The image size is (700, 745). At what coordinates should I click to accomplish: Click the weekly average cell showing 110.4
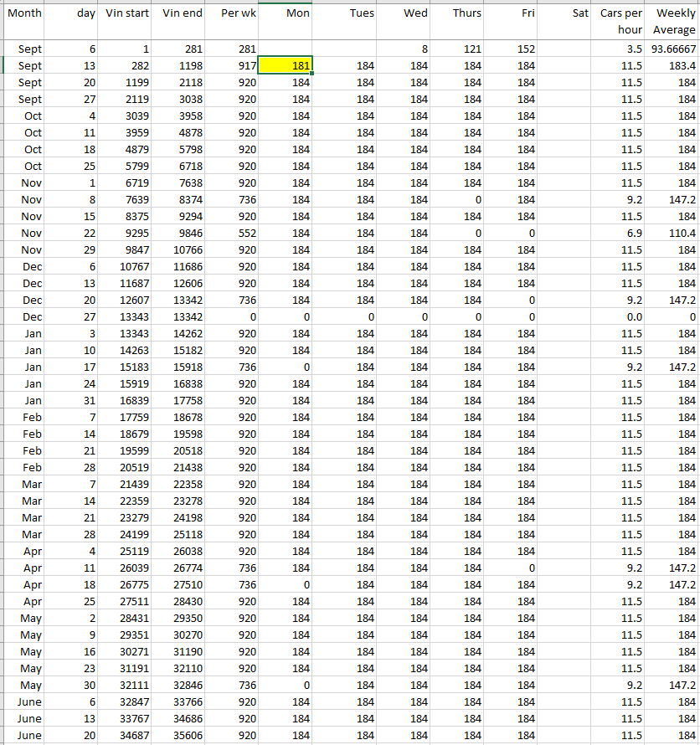tap(673, 234)
